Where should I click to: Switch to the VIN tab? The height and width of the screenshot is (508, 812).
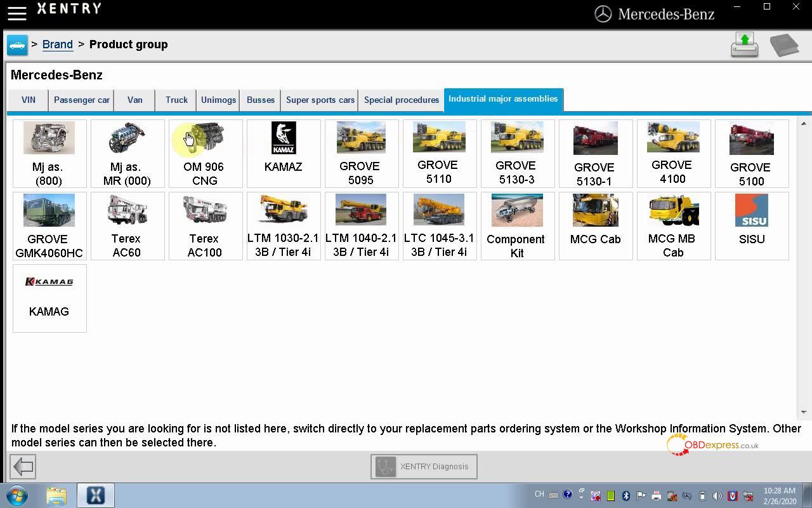click(29, 100)
